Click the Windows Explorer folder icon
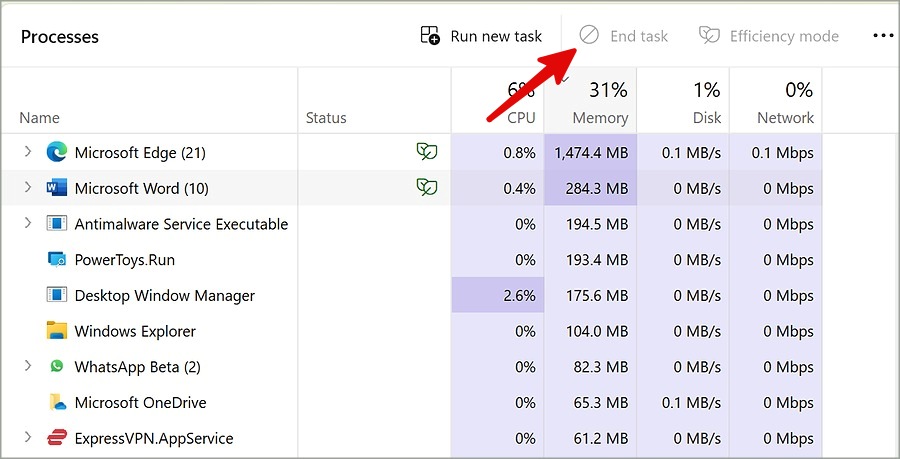 point(57,331)
